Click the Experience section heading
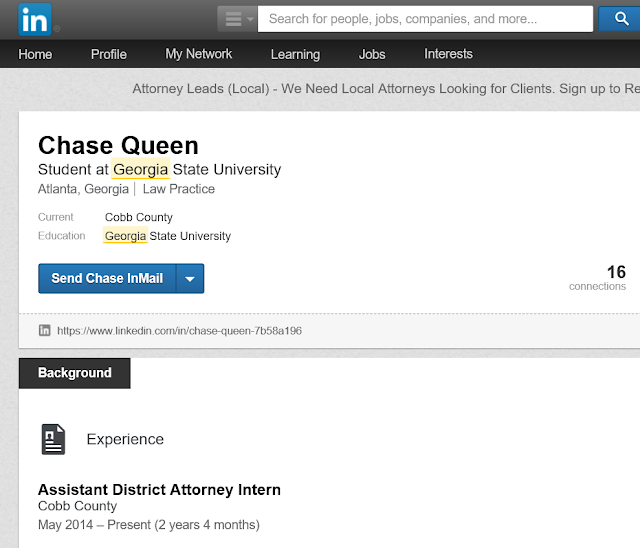The width and height of the screenshot is (640, 548). 125,439
